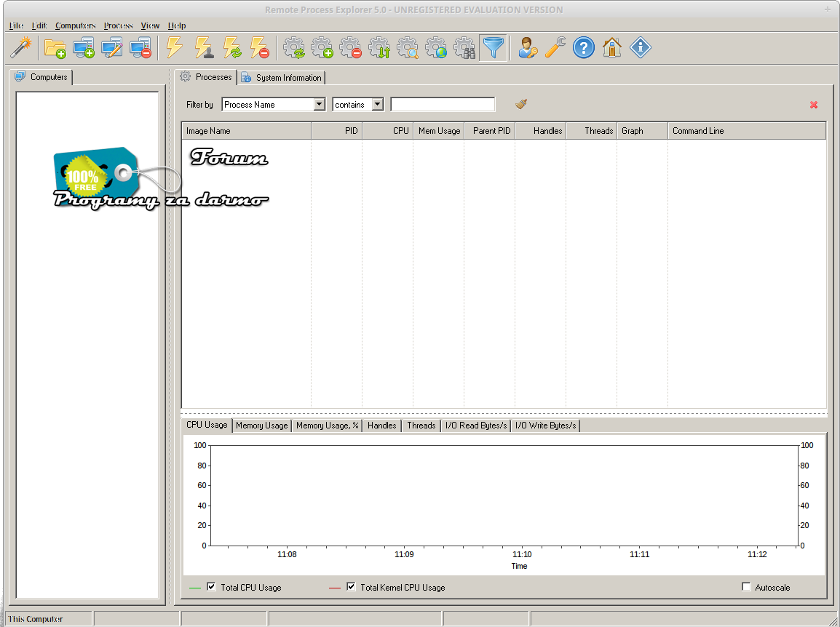The width and height of the screenshot is (840, 627).
Task: Sort by Image Name column header
Action: click(x=247, y=131)
